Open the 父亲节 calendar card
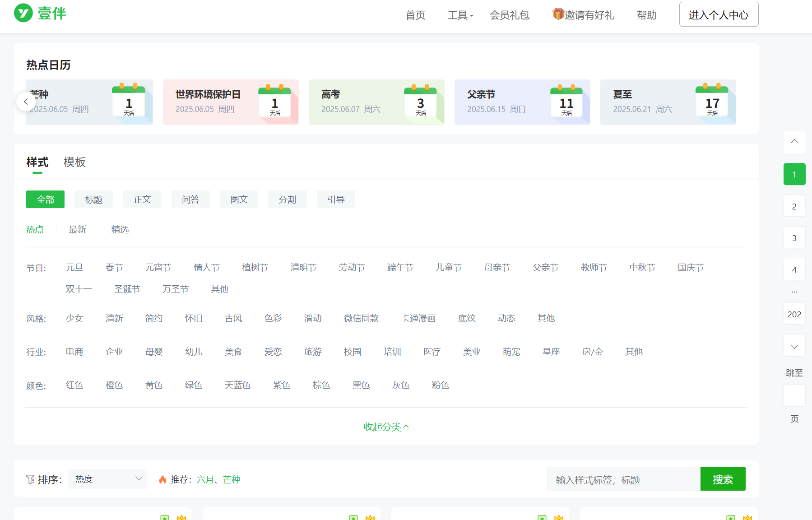Viewport: 812px width, 520px height. pyautogui.click(x=522, y=102)
